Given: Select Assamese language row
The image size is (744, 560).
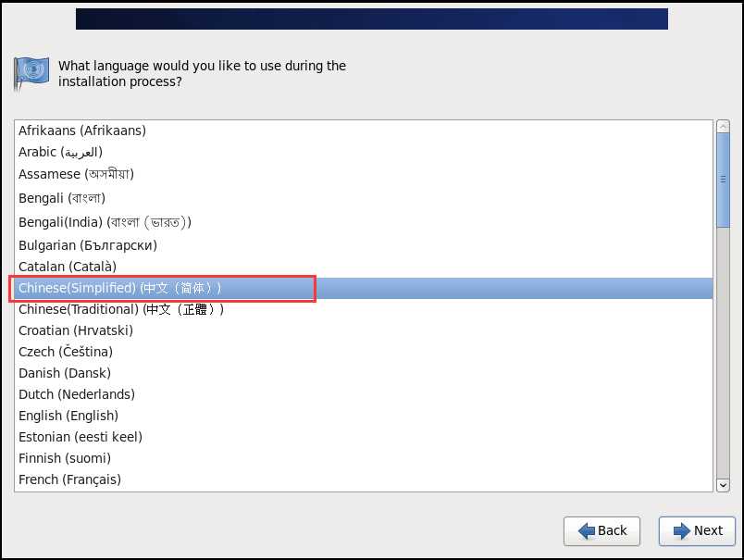Looking at the screenshot, I should click(x=364, y=174).
